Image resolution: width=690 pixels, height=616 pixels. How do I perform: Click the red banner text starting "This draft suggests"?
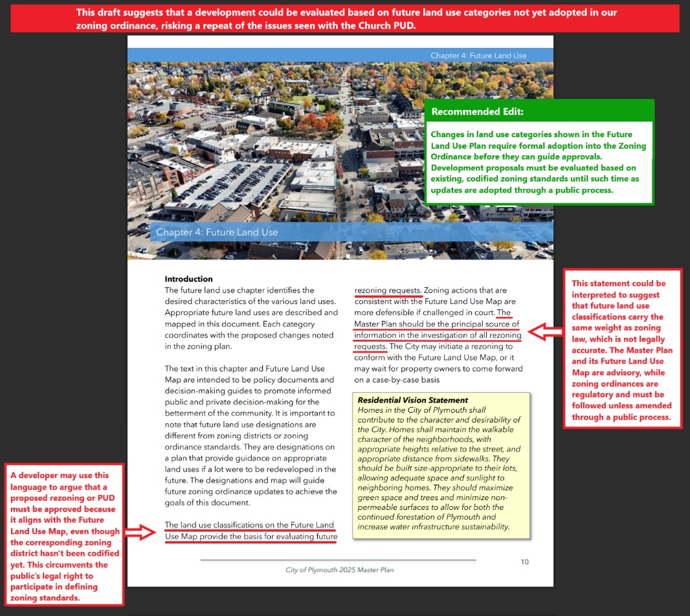(x=346, y=19)
